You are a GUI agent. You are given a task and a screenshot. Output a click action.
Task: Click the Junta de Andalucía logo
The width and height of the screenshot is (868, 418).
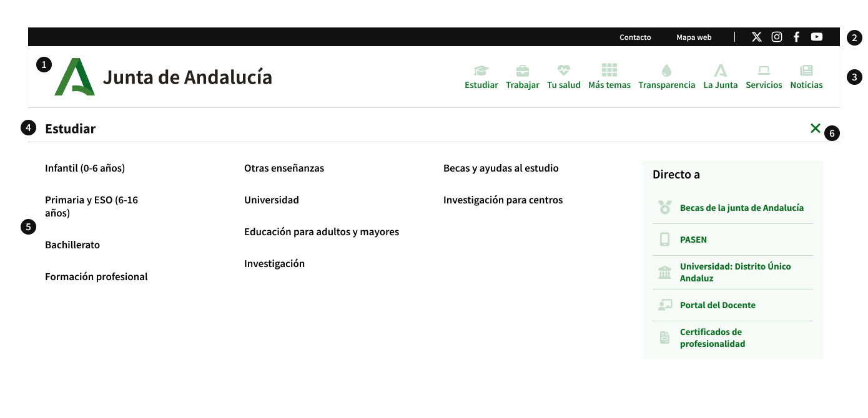point(74,77)
